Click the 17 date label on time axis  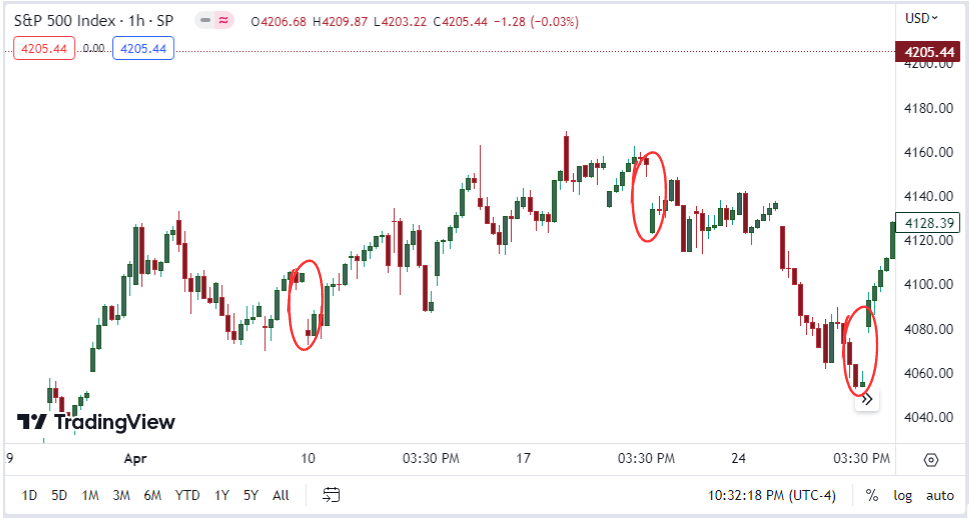pos(523,459)
